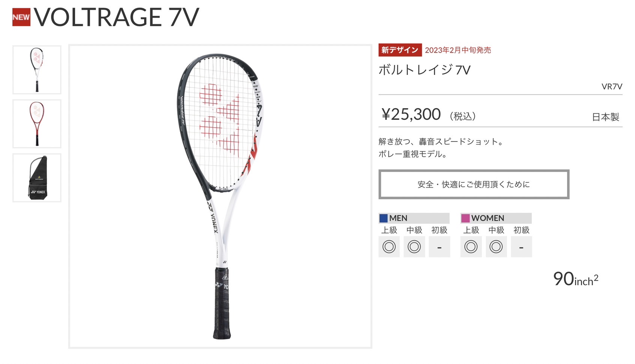
Task: Click WOMEN 初級 dash cell
Action: point(521,247)
